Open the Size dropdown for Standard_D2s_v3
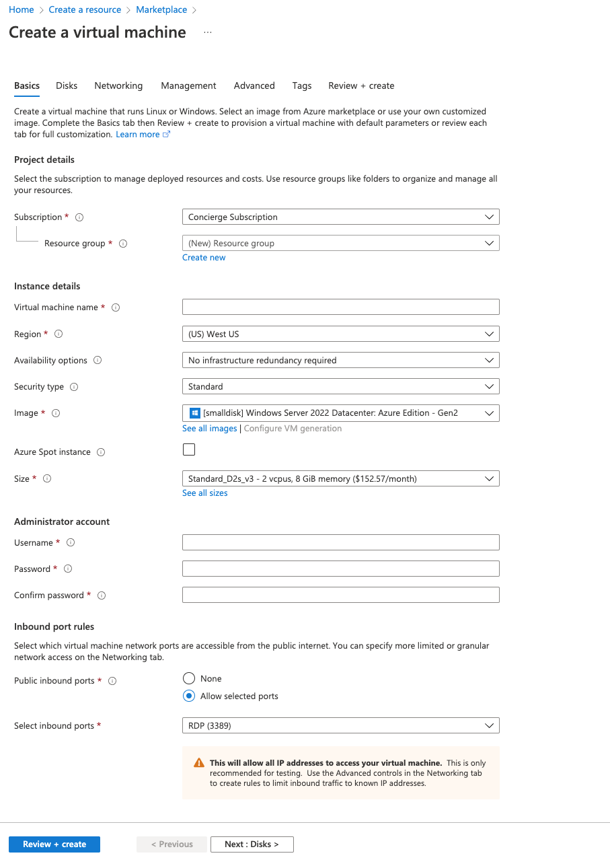 340,479
